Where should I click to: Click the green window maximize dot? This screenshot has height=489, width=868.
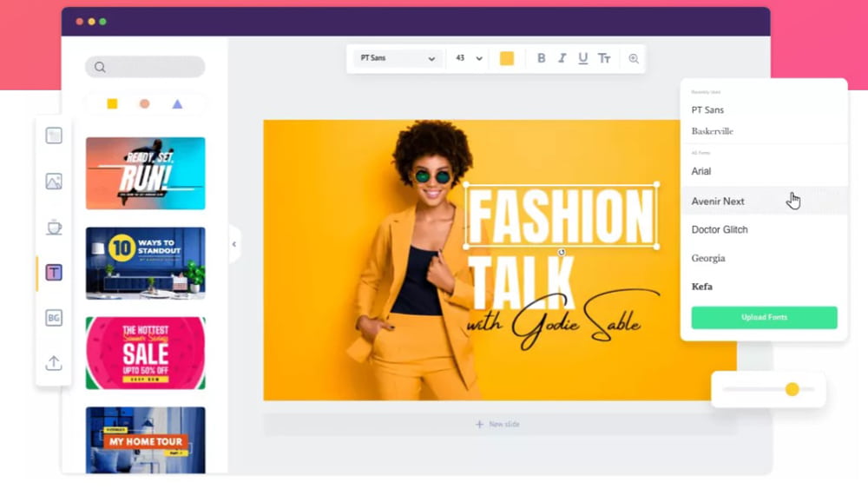[x=103, y=22]
